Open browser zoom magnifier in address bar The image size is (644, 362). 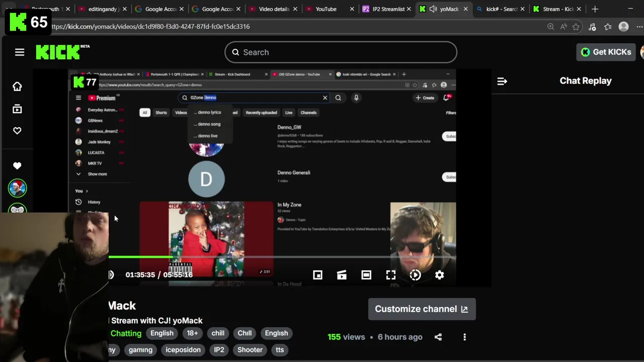pyautogui.click(x=550, y=27)
